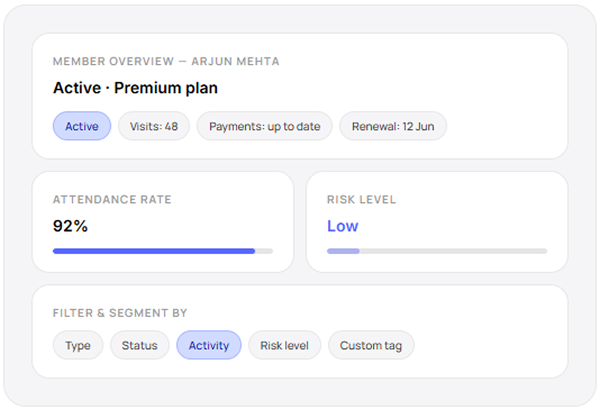Click the Filter & Segment By heading

[120, 313]
